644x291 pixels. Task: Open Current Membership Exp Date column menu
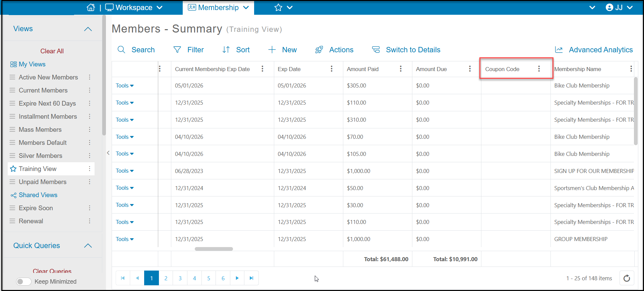262,69
